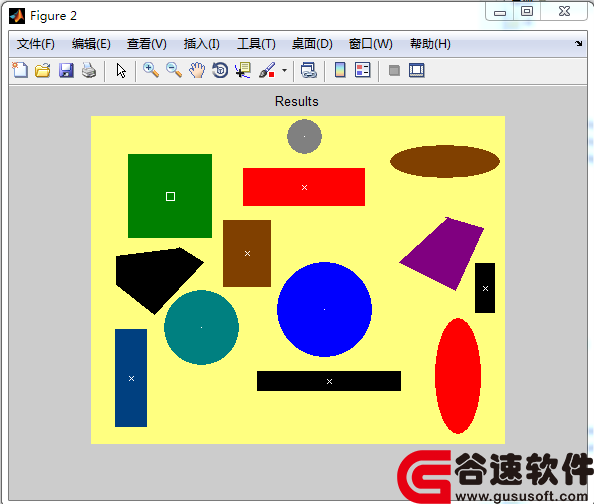Enable the Pan hand tool
Image resolution: width=594 pixels, height=504 pixels.
click(x=197, y=70)
